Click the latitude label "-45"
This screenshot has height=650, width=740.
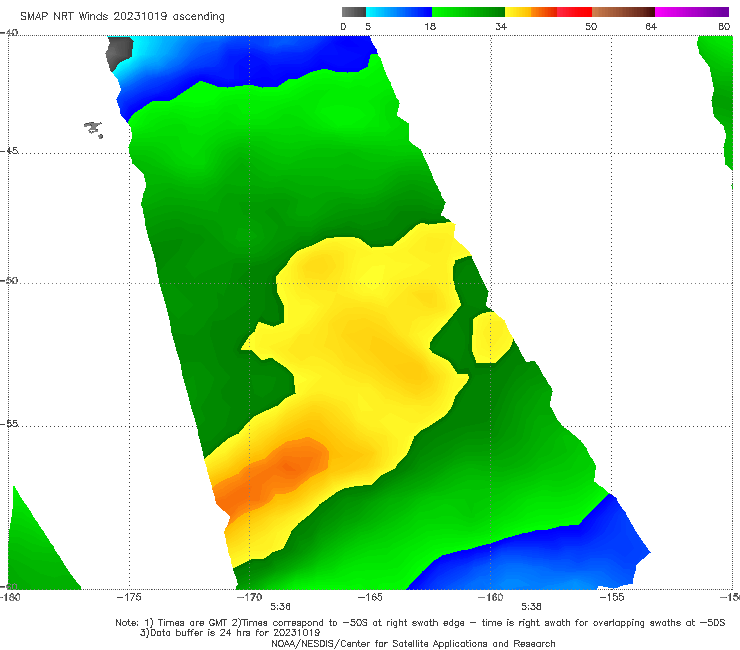point(9,151)
